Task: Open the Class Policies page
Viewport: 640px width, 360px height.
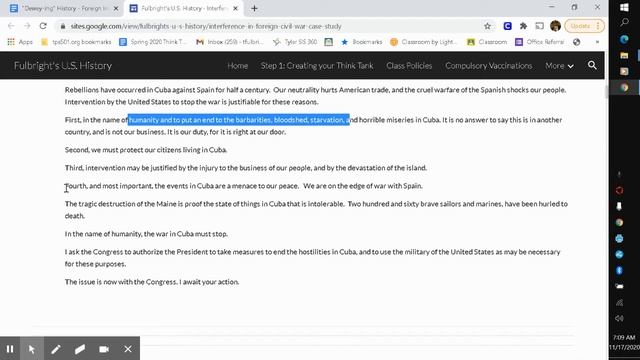Action: [x=409, y=66]
